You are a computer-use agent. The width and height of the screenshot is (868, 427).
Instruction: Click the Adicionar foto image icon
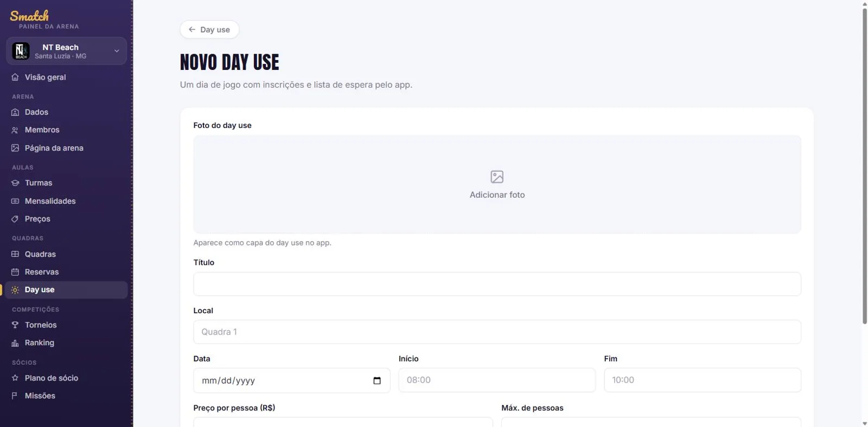click(497, 177)
